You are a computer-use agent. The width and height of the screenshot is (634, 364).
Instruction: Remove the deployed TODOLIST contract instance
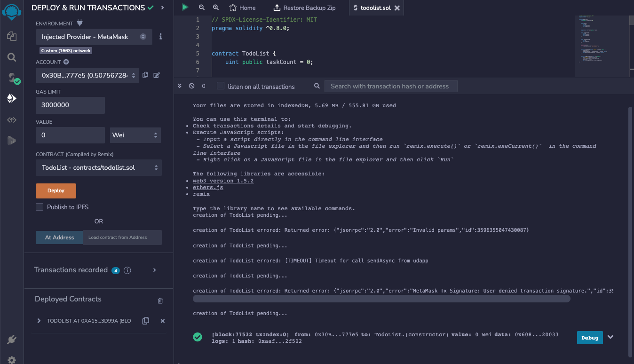pos(163,321)
